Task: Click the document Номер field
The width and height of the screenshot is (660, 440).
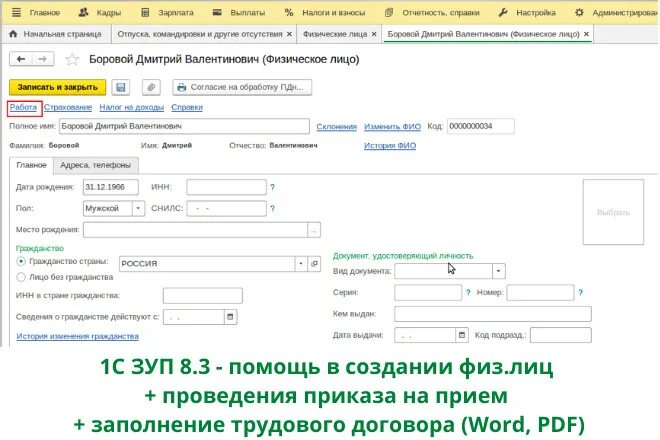Action: pos(540,293)
